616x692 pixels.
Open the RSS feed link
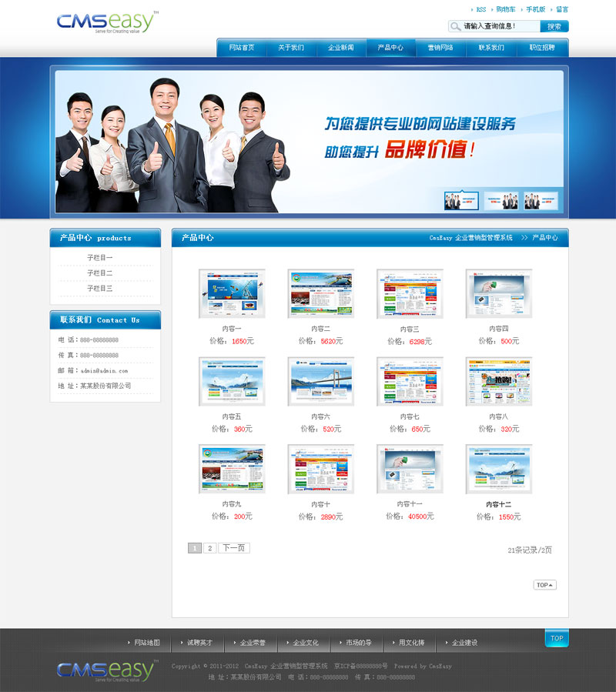coord(481,9)
